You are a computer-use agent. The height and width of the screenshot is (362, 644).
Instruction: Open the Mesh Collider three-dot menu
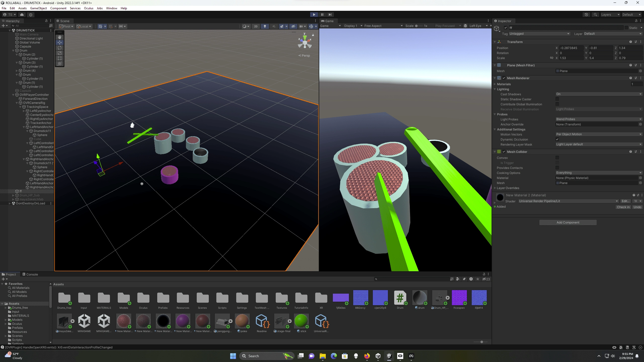tap(641, 152)
